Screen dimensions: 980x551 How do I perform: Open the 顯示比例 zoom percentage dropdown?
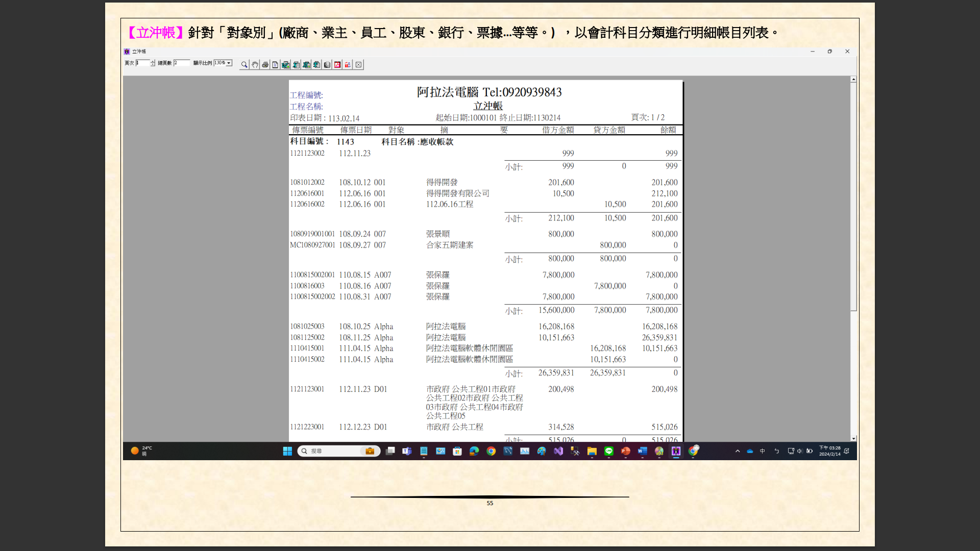(229, 63)
